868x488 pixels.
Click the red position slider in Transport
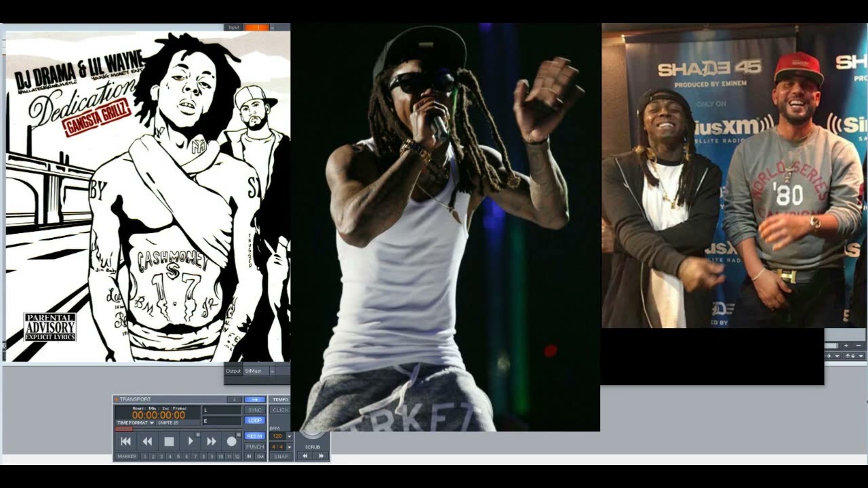point(123,429)
